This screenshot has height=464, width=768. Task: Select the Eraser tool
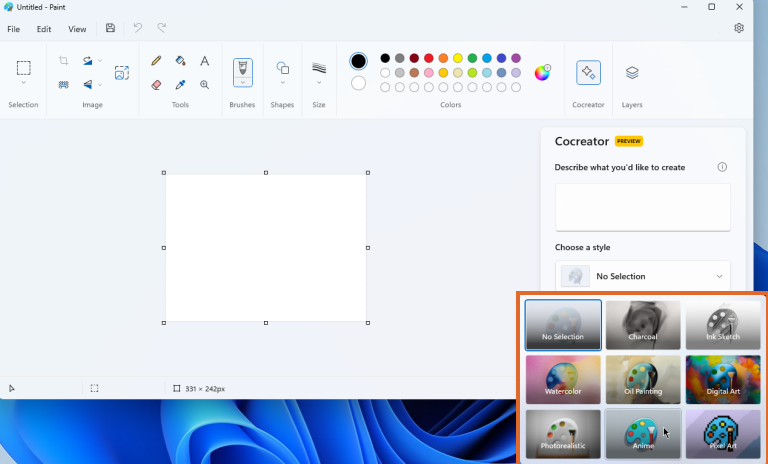(x=156, y=84)
